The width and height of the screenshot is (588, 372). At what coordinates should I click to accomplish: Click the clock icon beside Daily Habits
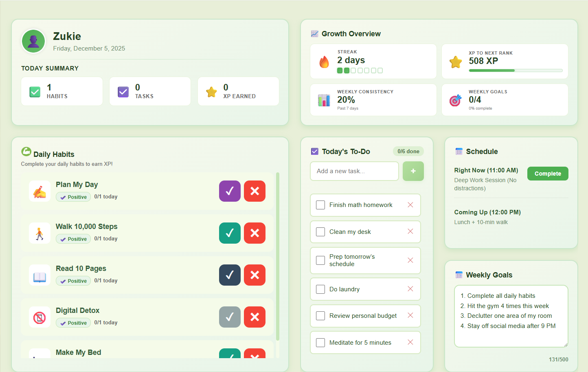click(x=26, y=152)
